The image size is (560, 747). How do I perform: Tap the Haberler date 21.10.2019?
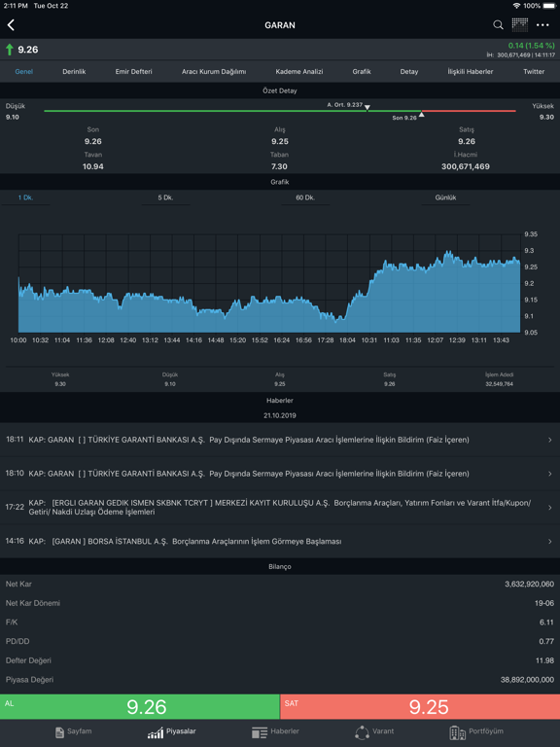coord(280,415)
